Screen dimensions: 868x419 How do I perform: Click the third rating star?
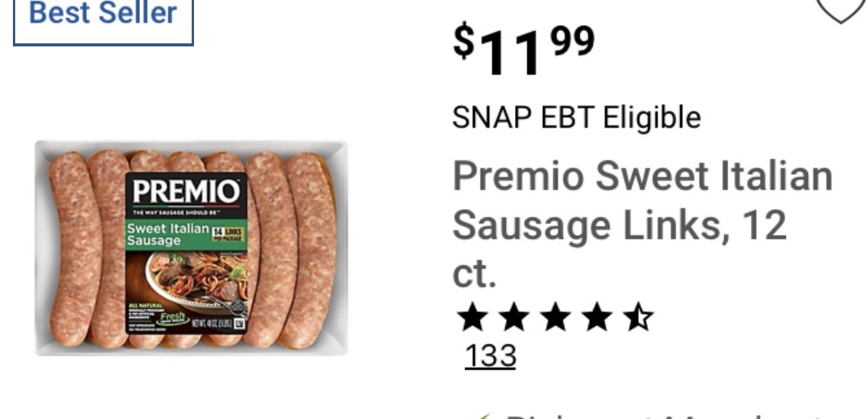(x=556, y=319)
